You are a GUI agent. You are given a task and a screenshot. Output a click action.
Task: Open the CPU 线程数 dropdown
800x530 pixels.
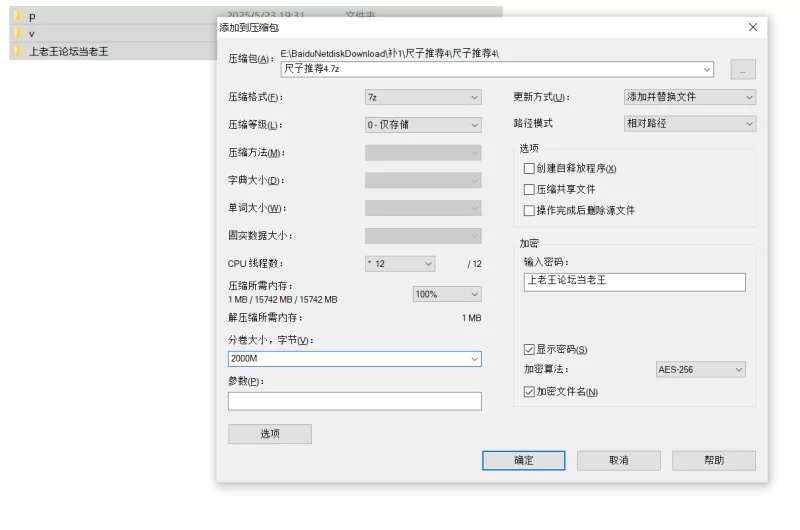[x=400, y=264]
